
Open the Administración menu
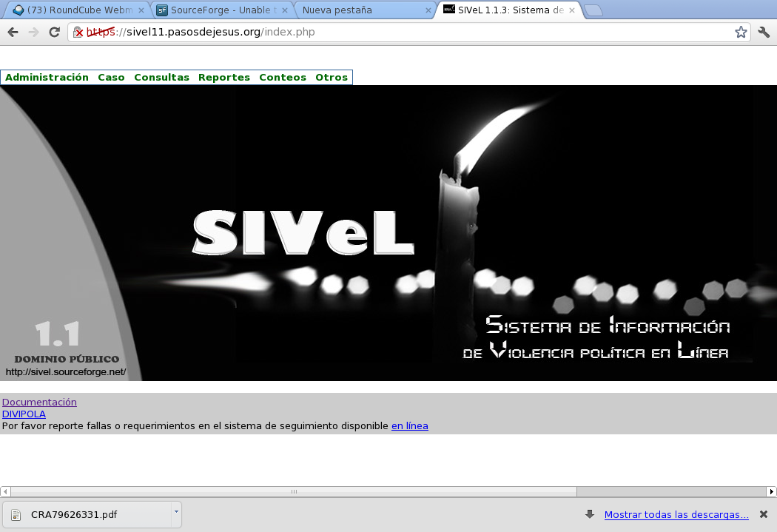click(46, 77)
